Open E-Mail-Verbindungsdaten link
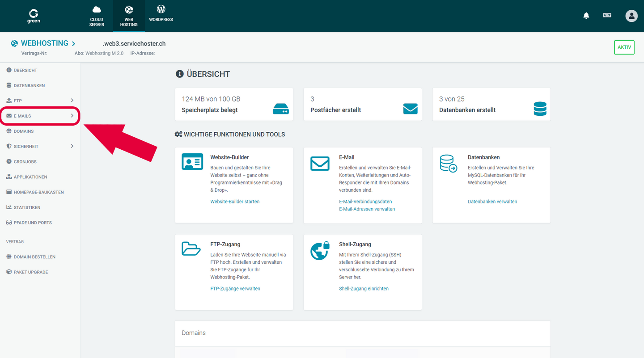The width and height of the screenshot is (644, 358). coord(365,202)
